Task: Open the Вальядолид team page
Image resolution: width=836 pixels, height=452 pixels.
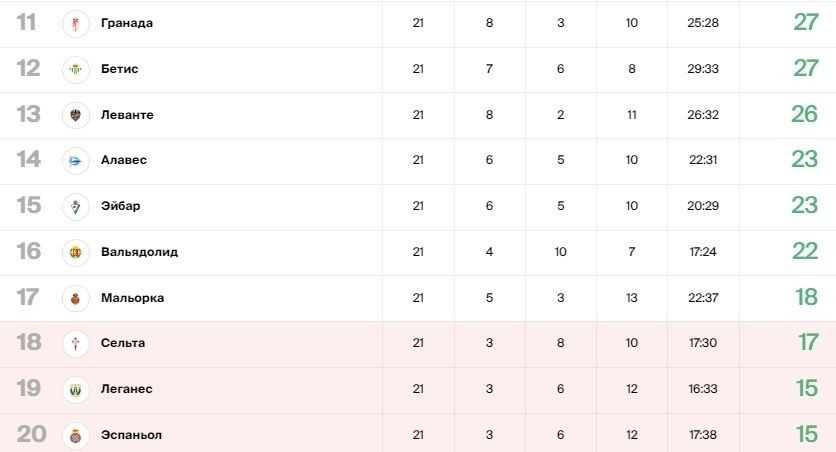Action: 140,252
